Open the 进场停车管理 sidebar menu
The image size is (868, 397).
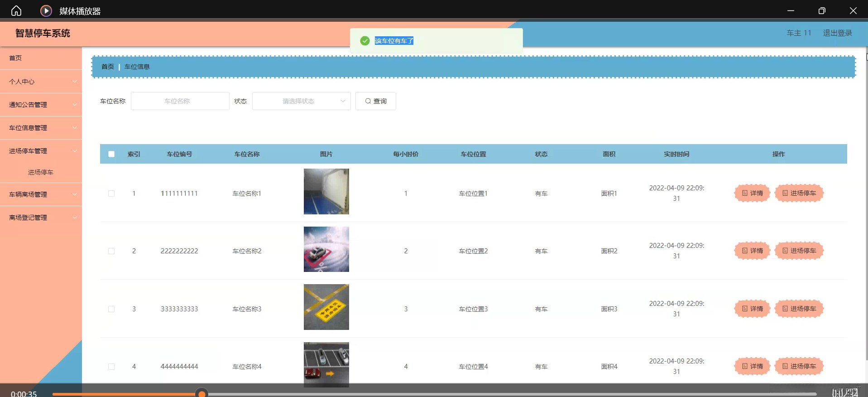tap(41, 151)
